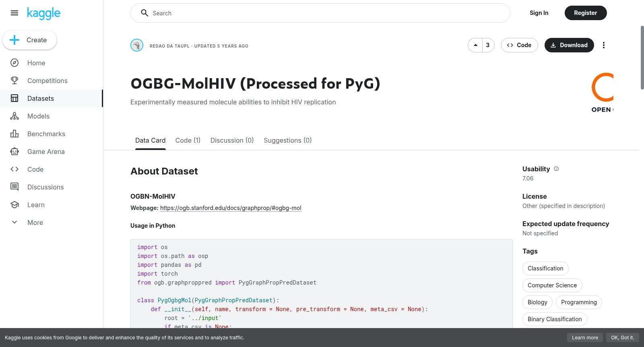Click the search magnifier icon
644x347 pixels.
click(144, 13)
